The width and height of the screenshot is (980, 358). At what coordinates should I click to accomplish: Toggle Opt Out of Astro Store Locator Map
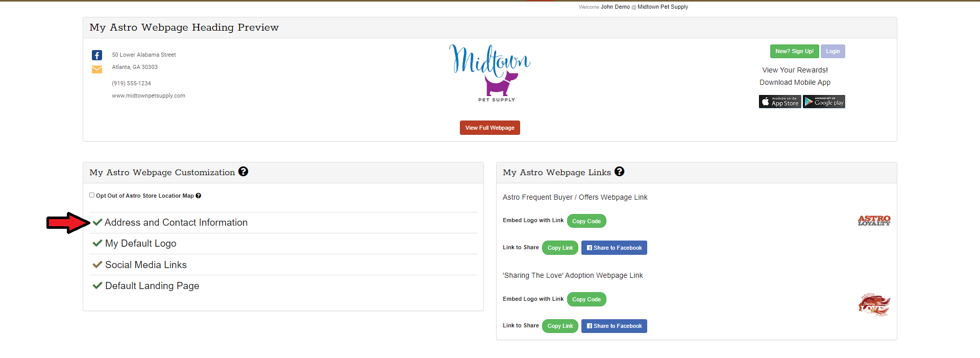click(x=92, y=195)
